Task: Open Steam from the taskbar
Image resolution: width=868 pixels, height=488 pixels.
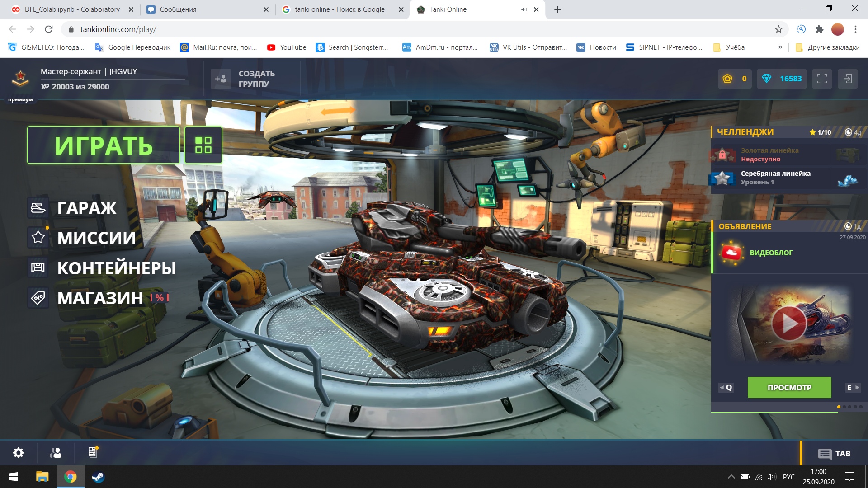Action: (98, 477)
